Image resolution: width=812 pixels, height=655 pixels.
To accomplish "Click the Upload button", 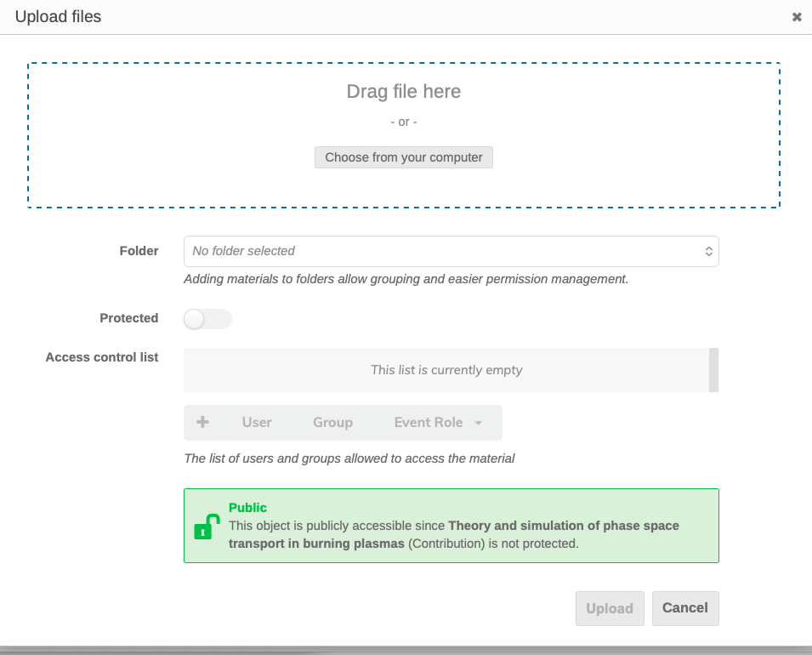I will (x=609, y=608).
